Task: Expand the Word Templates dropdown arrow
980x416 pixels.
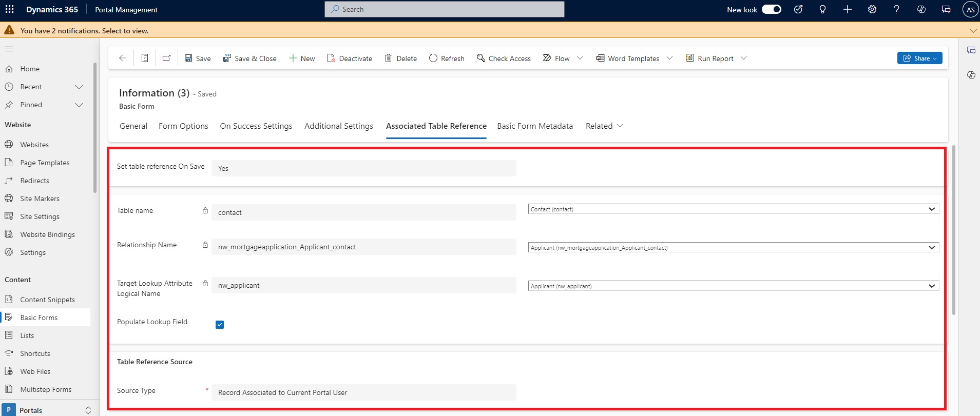Action: 669,58
